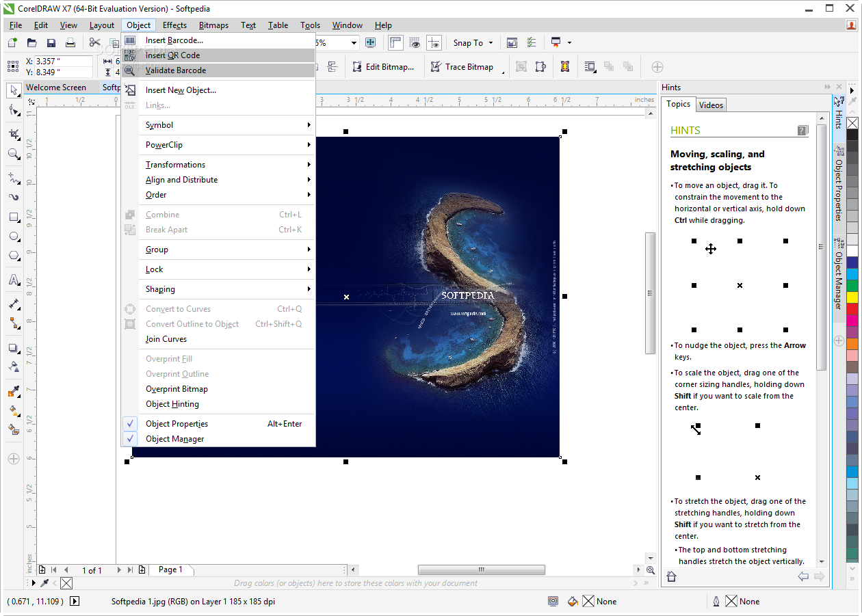The width and height of the screenshot is (862, 616).
Task: Toggle Show Guidelines button
Action: click(434, 42)
